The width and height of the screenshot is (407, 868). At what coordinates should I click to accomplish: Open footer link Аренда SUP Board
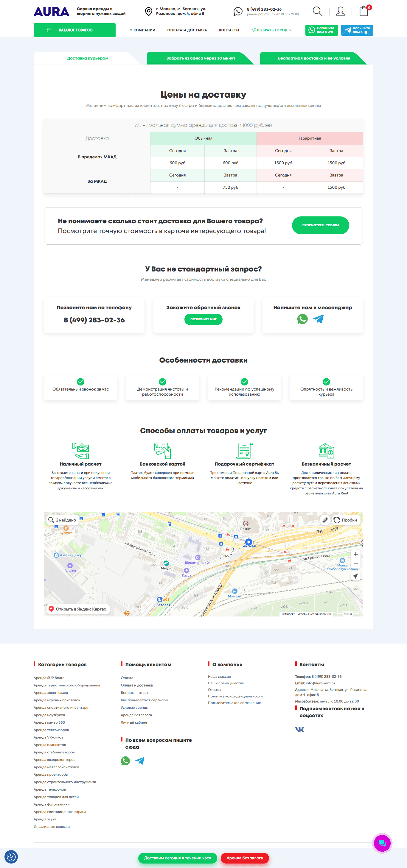coord(49,677)
